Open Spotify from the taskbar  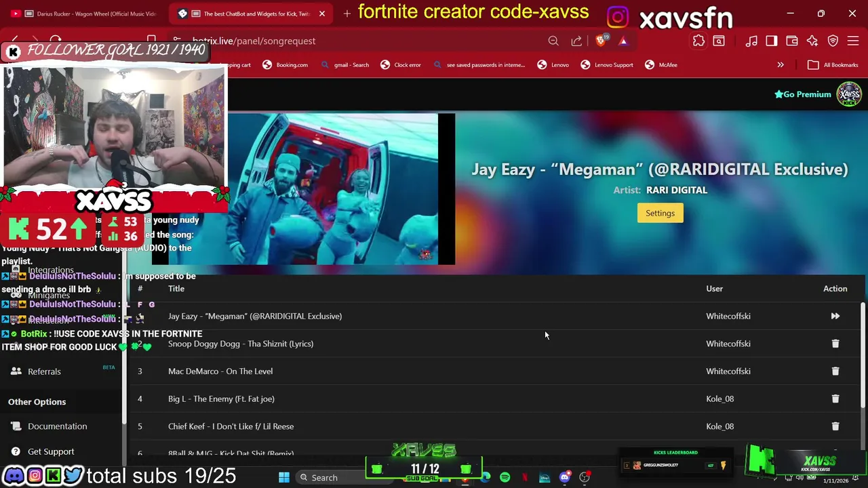point(505,477)
